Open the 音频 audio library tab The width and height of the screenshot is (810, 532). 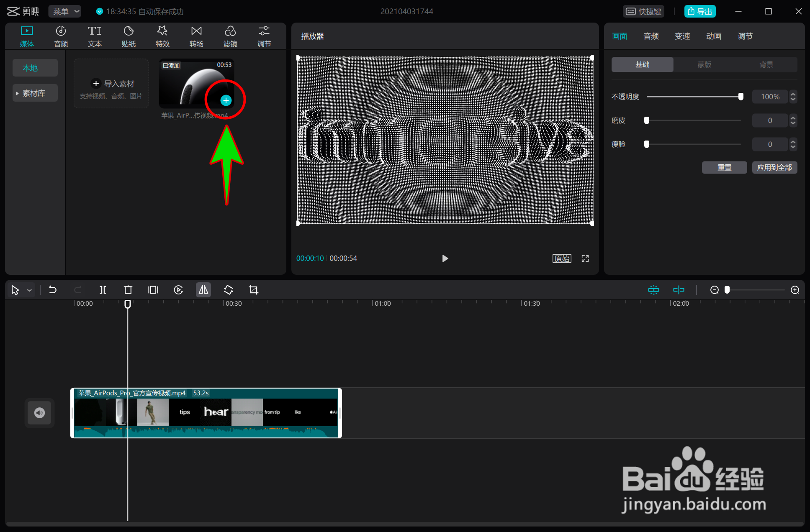pos(61,36)
